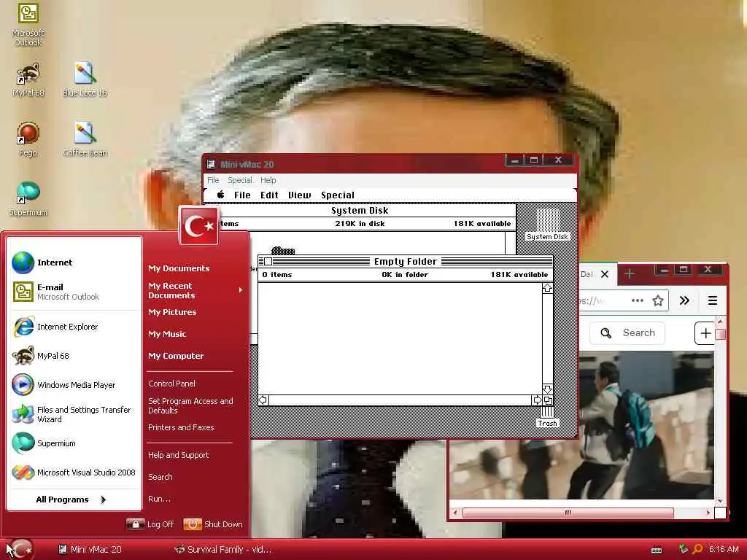747x560 pixels.
Task: Open Set Program Access and Defaults
Action: (190, 405)
